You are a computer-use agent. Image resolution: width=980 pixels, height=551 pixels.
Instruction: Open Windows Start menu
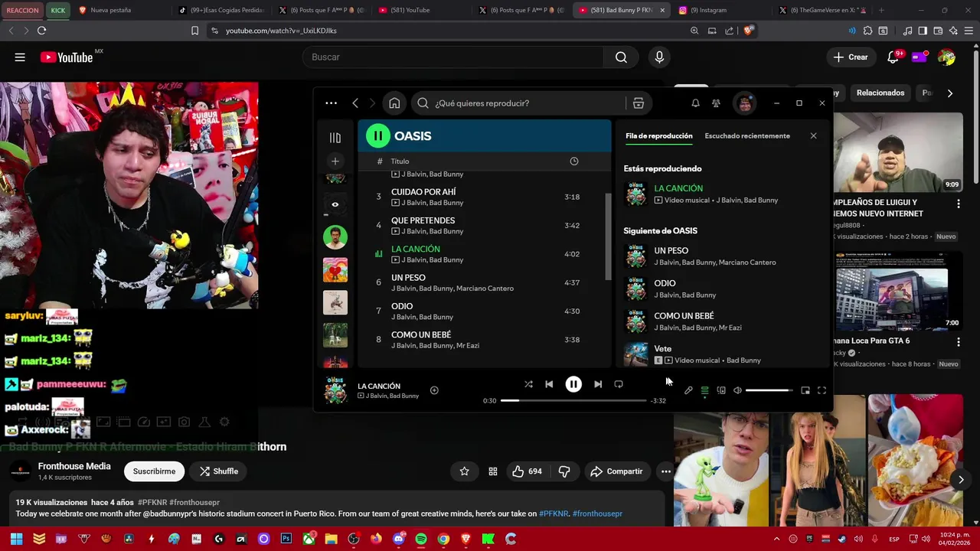pos(16,539)
